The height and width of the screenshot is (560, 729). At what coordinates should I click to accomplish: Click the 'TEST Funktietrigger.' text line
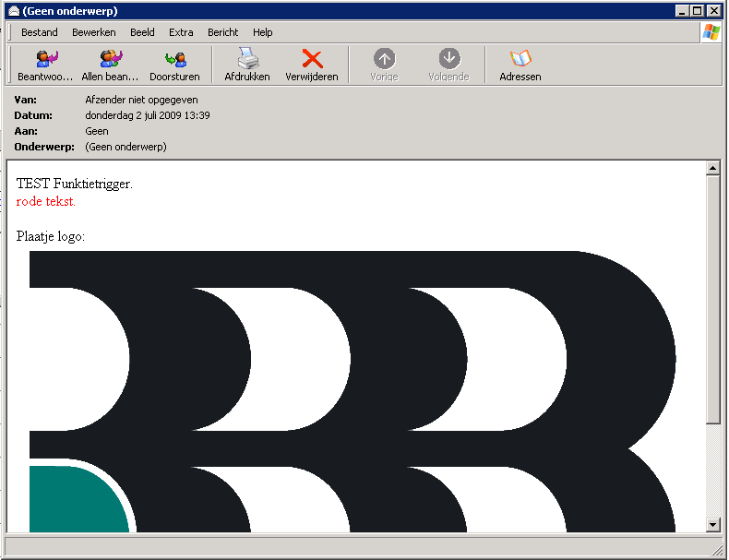[x=75, y=184]
